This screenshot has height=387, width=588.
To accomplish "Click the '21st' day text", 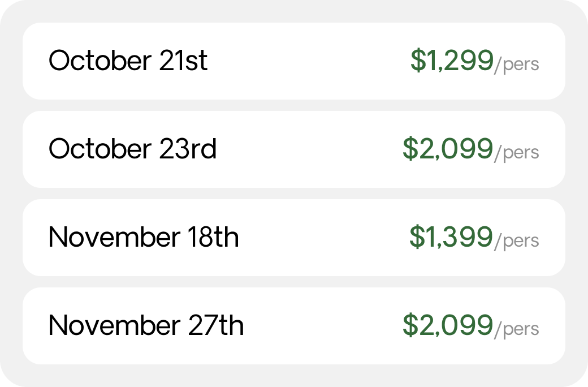I will click(183, 61).
